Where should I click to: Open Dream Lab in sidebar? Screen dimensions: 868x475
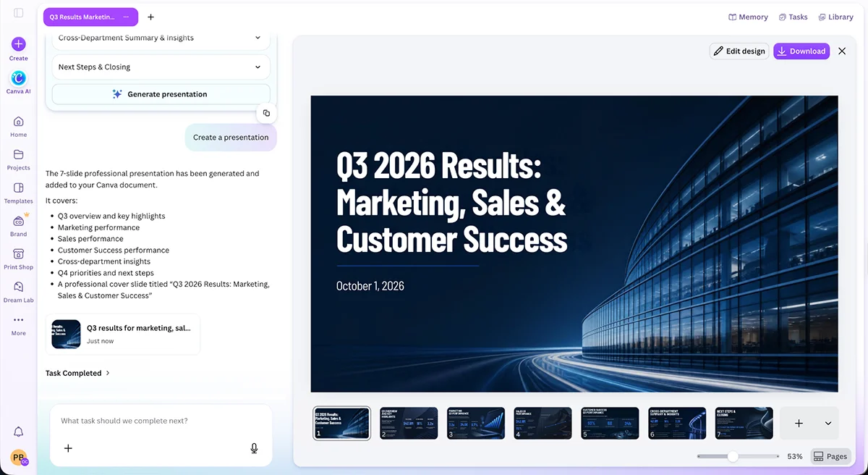point(19,292)
